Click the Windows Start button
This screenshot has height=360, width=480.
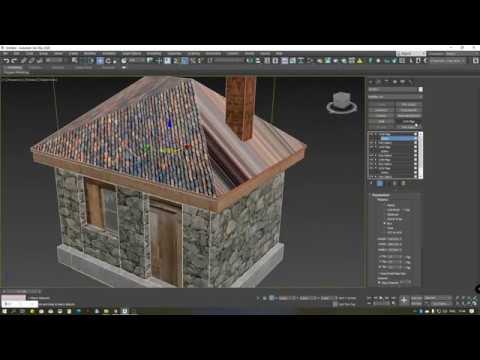(5, 311)
